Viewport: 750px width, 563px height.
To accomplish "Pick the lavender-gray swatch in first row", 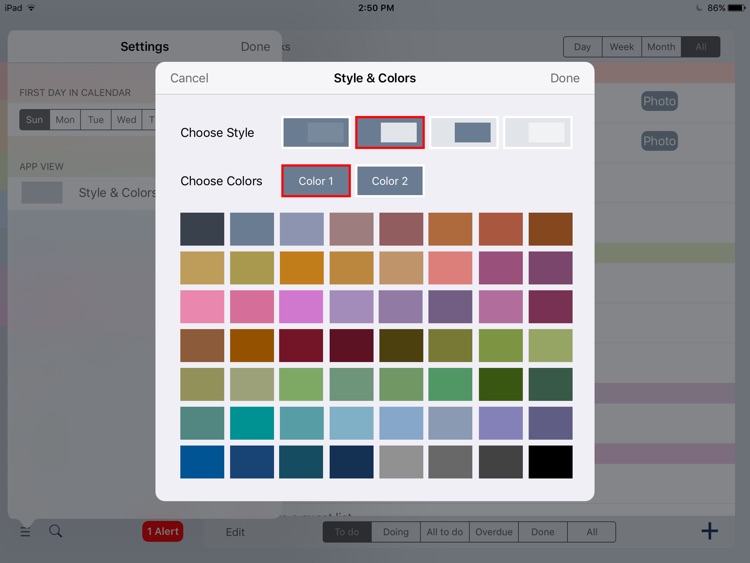I will click(301, 229).
